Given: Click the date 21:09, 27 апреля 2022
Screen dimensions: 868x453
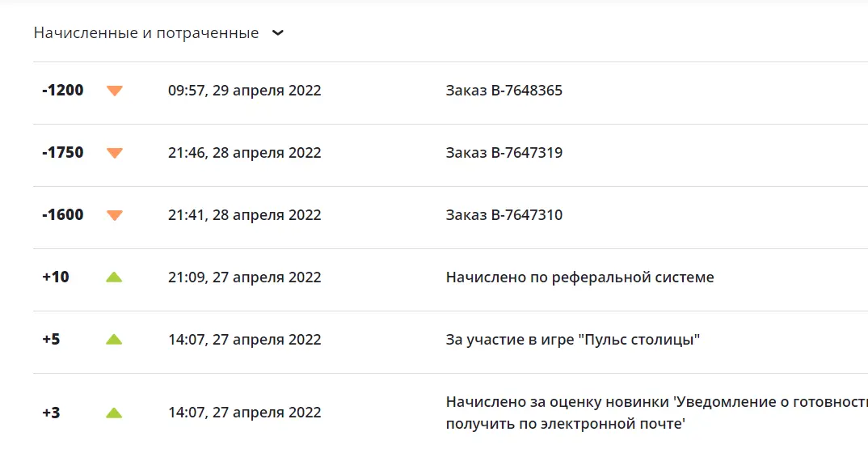Looking at the screenshot, I should 245,277.
